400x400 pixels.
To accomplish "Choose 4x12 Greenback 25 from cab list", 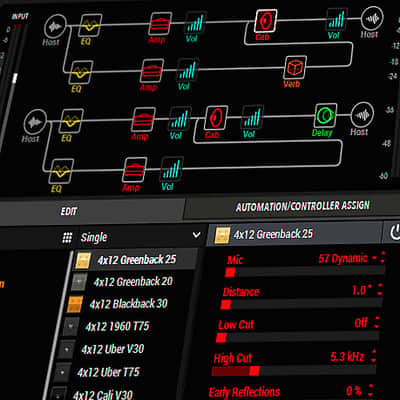I will 134,260.
